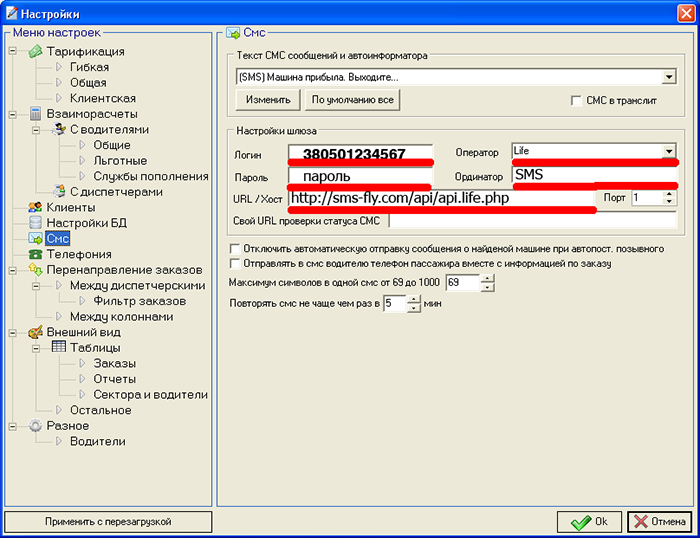Open the Оператор Life dropdown

[668, 151]
